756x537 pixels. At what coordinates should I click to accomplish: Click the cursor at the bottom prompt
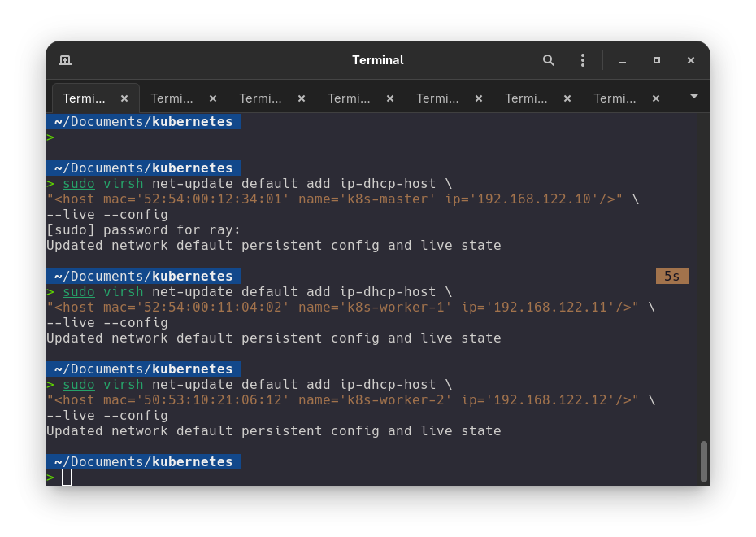point(67,478)
